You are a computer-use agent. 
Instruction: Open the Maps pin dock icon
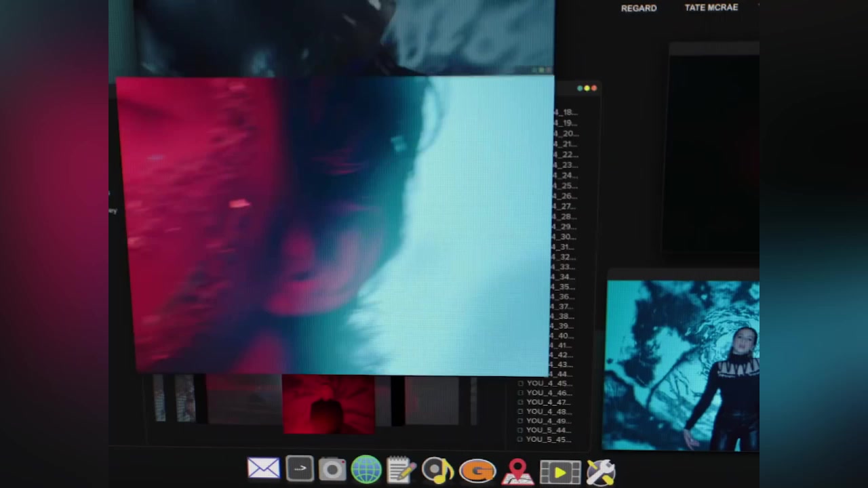pyautogui.click(x=517, y=472)
